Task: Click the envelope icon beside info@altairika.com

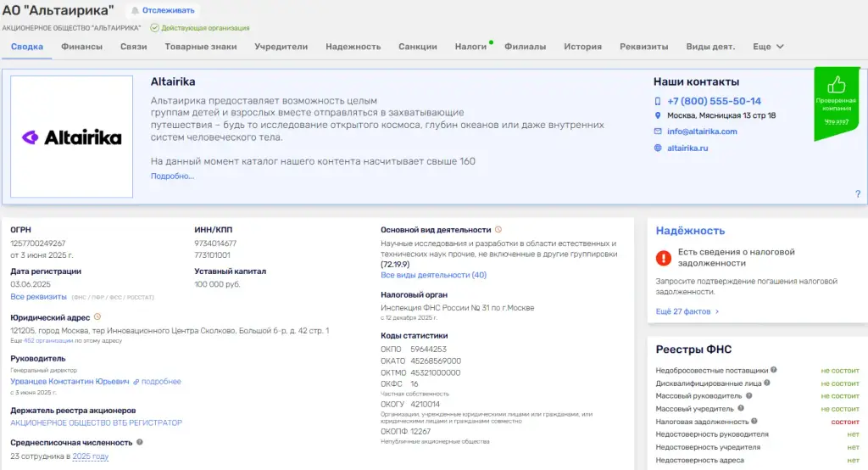Action: [x=658, y=131]
